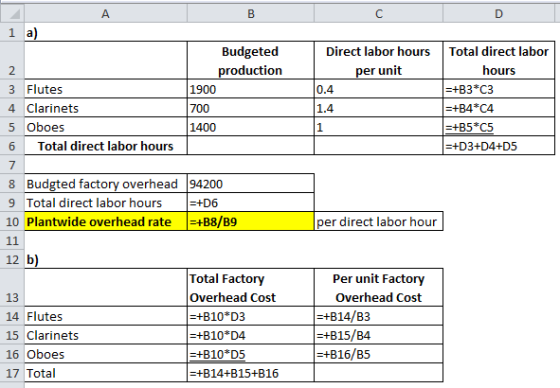Click formula cell =+B16/B5
The image size is (560, 388).
coord(379,354)
